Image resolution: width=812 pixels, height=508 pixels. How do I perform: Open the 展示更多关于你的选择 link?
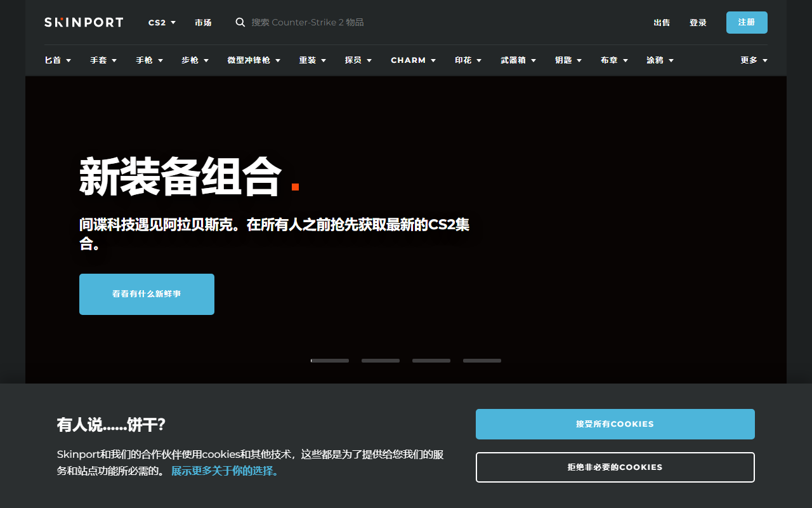point(225,471)
